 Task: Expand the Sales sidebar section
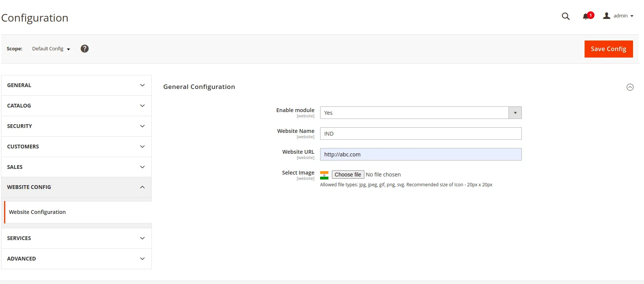pyautogui.click(x=76, y=167)
